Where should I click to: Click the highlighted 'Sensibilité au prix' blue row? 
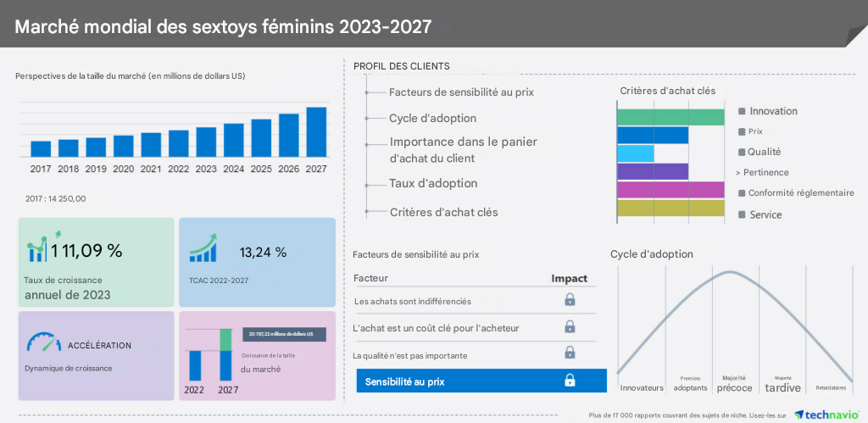(481, 381)
